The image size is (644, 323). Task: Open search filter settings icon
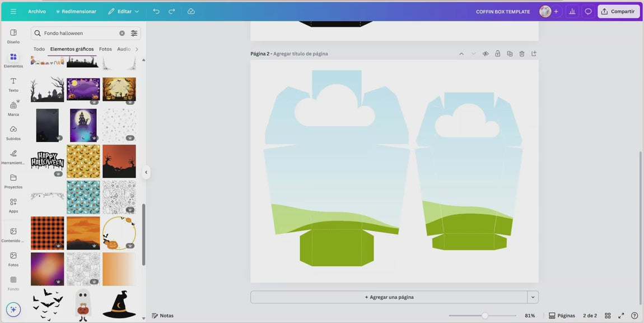tap(134, 33)
